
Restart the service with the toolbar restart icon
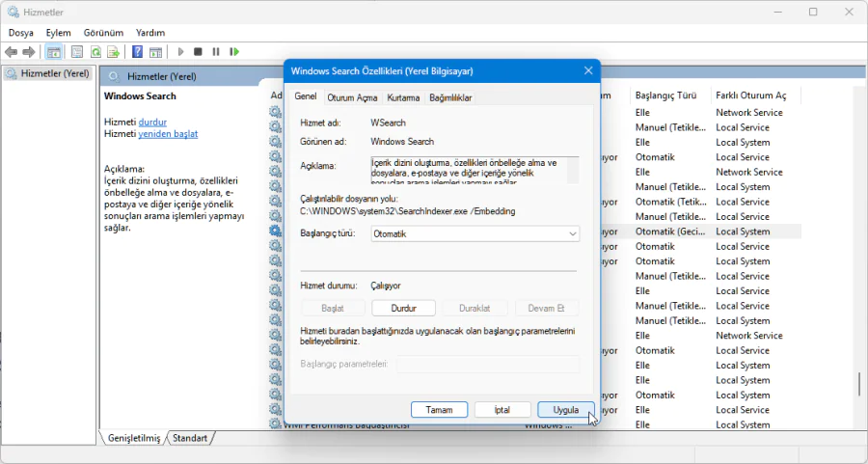(x=234, y=52)
